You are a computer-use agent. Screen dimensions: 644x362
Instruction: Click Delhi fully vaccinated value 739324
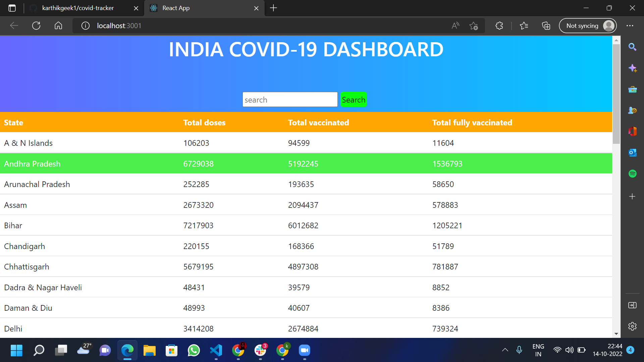tap(445, 329)
